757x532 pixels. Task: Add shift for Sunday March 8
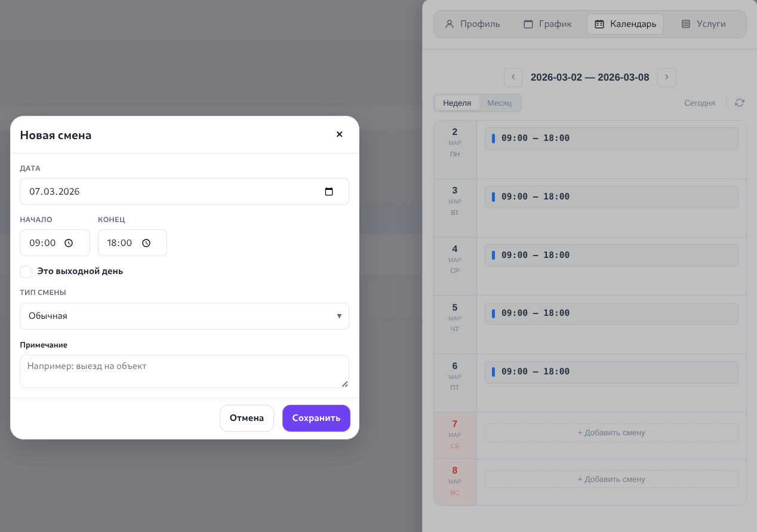611,479
